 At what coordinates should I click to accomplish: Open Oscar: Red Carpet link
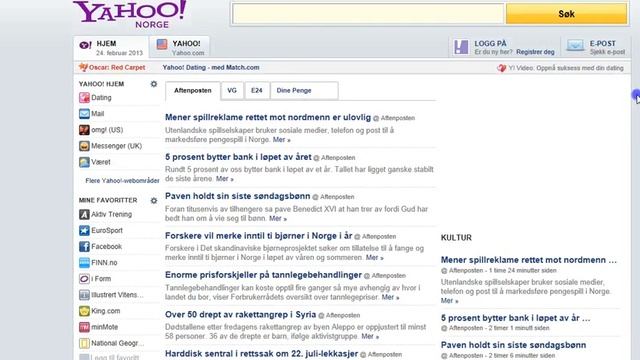[117, 67]
